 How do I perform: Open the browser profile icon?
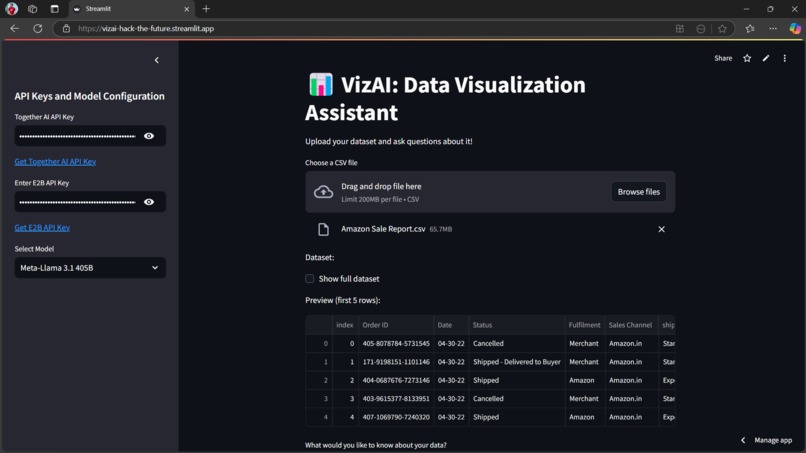click(x=11, y=9)
